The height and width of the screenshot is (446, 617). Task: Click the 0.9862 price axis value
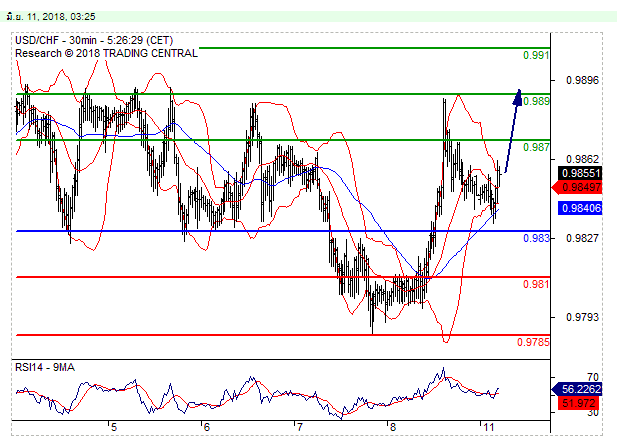[x=582, y=159]
